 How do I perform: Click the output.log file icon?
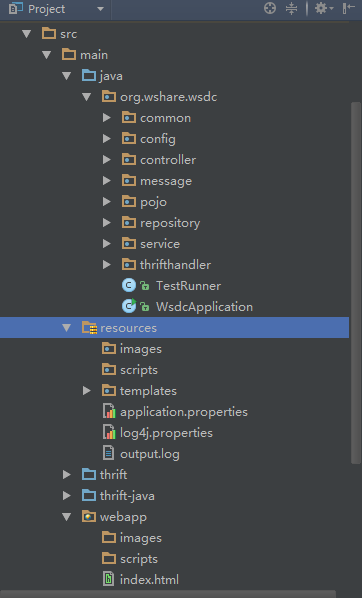109,453
